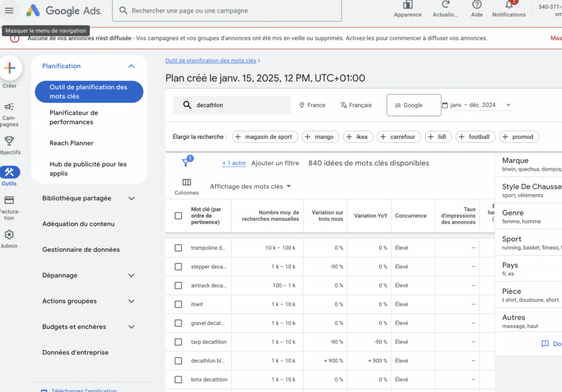The height and width of the screenshot is (392, 562).
Task: Click the +1 autre filter link
Action: pos(234,163)
